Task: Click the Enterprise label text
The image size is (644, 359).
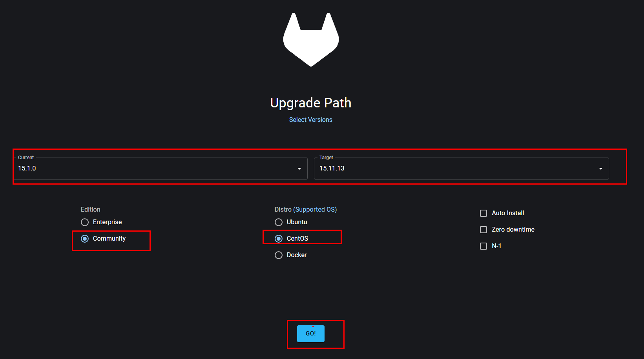Action: point(108,222)
